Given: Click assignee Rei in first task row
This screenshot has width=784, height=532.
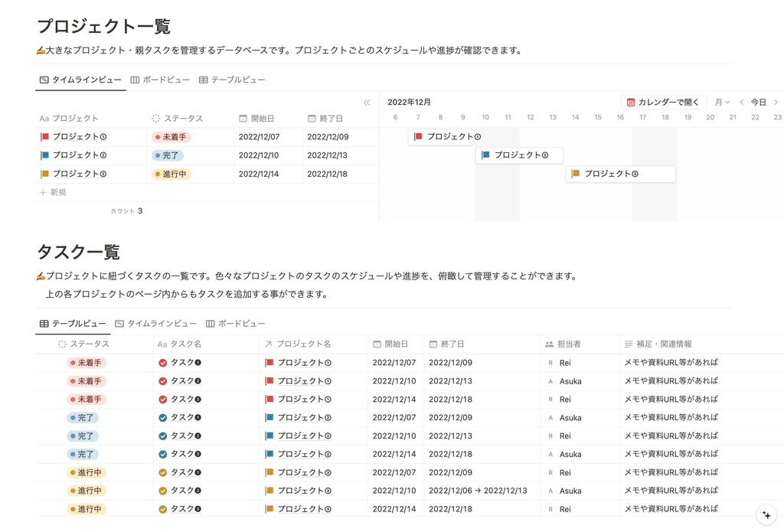Looking at the screenshot, I should click(x=565, y=363).
